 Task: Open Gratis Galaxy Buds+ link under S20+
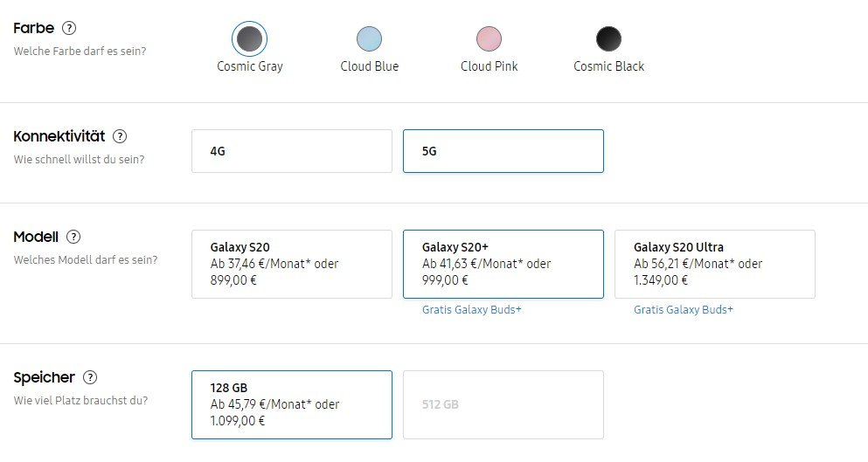click(472, 310)
